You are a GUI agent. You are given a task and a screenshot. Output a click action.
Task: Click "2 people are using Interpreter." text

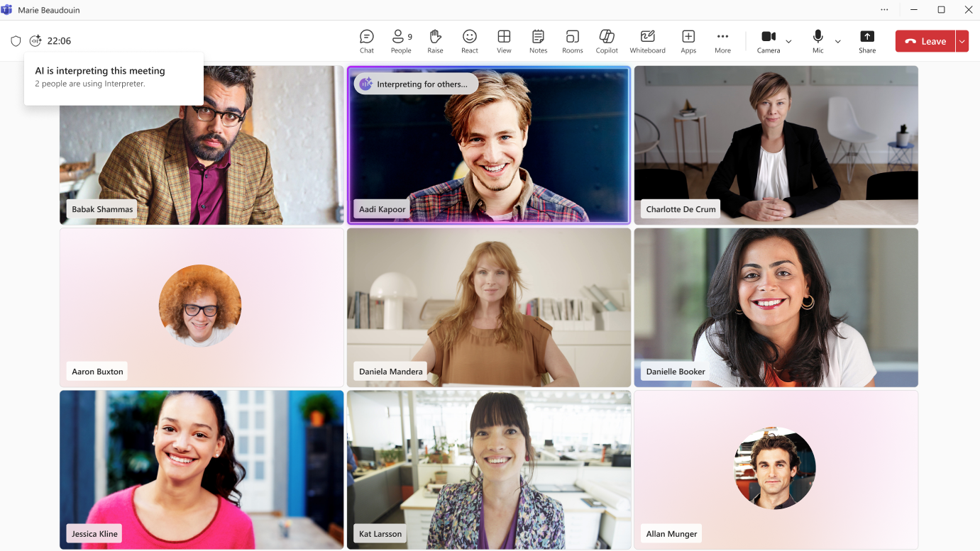pos(90,84)
